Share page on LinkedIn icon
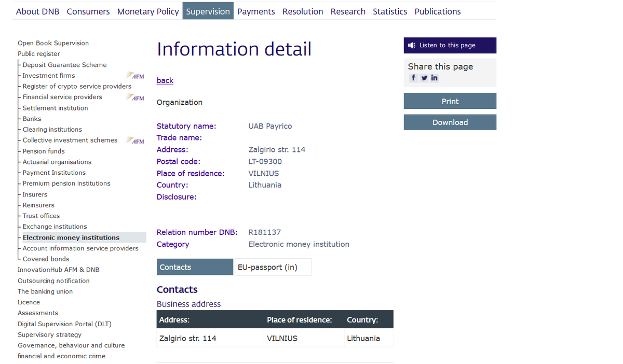Image resolution: width=623 pixels, height=364 pixels. tap(434, 78)
